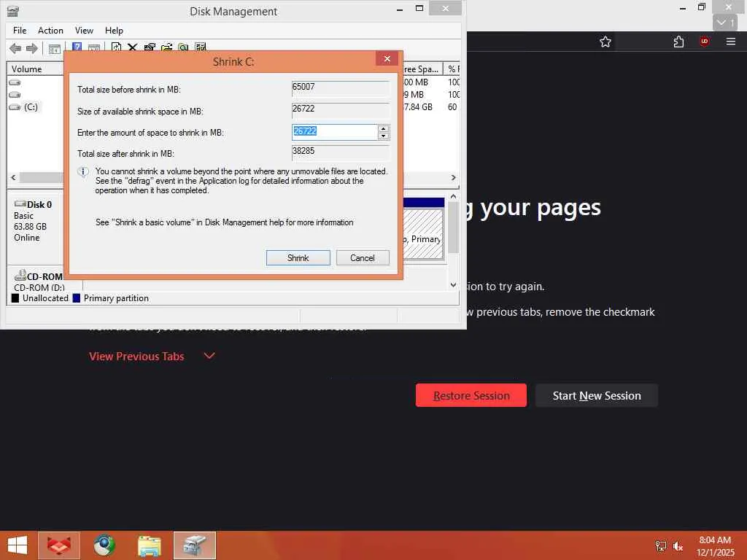Click the horizontal scrollbar right arrow
Viewport: 747px width, 560px height.
tap(453, 177)
